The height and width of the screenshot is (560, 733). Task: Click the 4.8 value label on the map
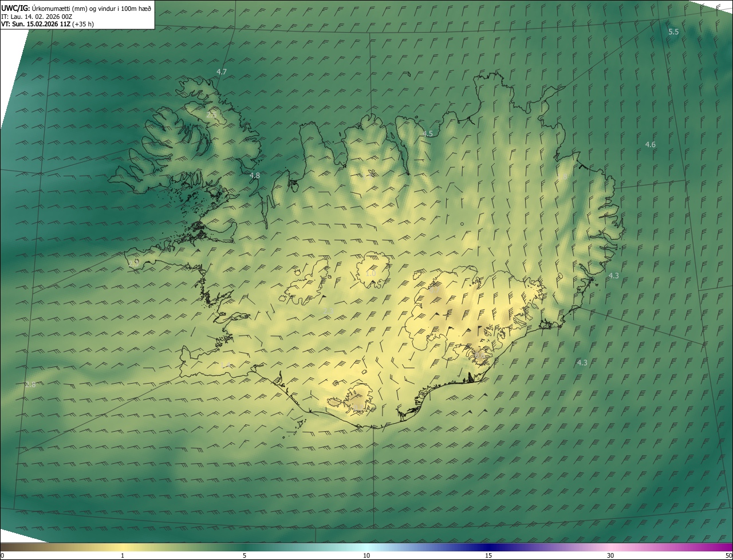pos(255,176)
